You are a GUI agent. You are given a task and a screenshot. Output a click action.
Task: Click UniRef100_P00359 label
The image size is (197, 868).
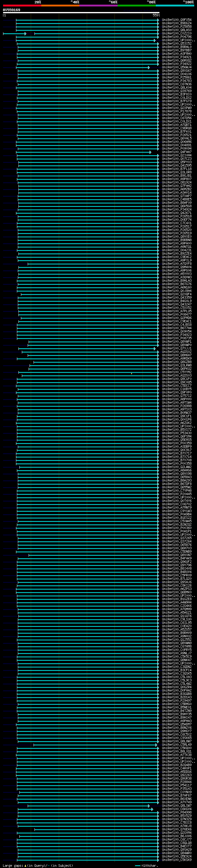177,443
